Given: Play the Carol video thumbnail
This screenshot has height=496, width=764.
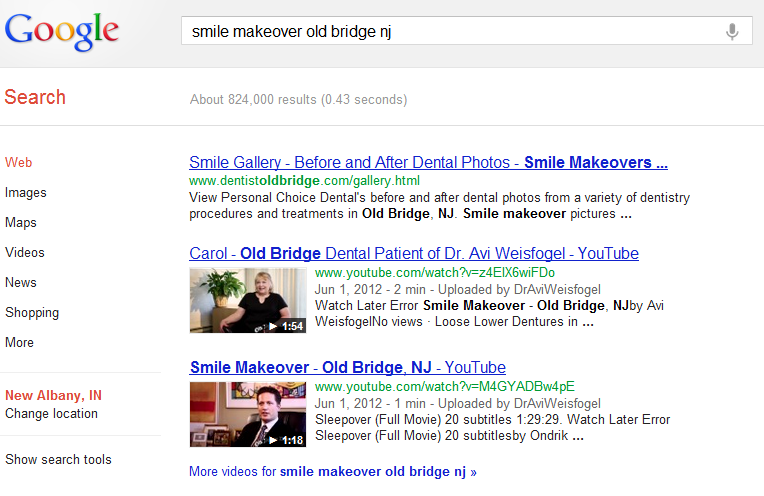Looking at the screenshot, I should point(248,300).
